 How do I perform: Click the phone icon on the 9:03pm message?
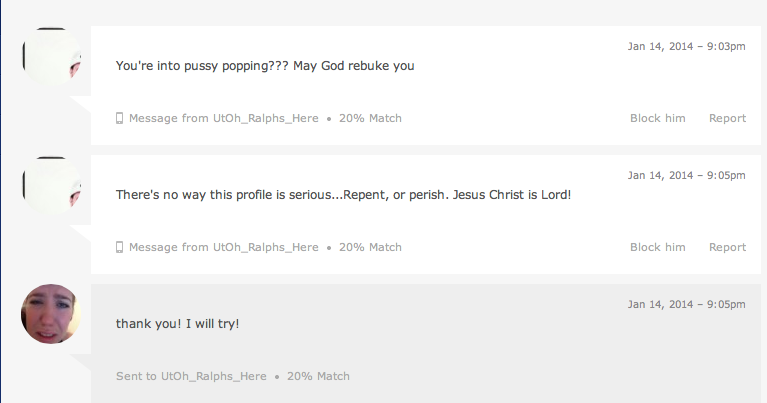click(120, 118)
